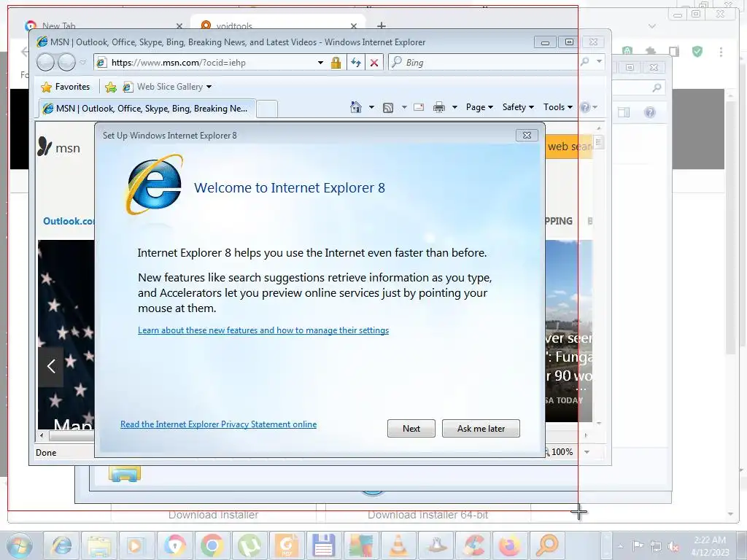
Task: Open Chrome three-dot menu
Action: click(721, 52)
